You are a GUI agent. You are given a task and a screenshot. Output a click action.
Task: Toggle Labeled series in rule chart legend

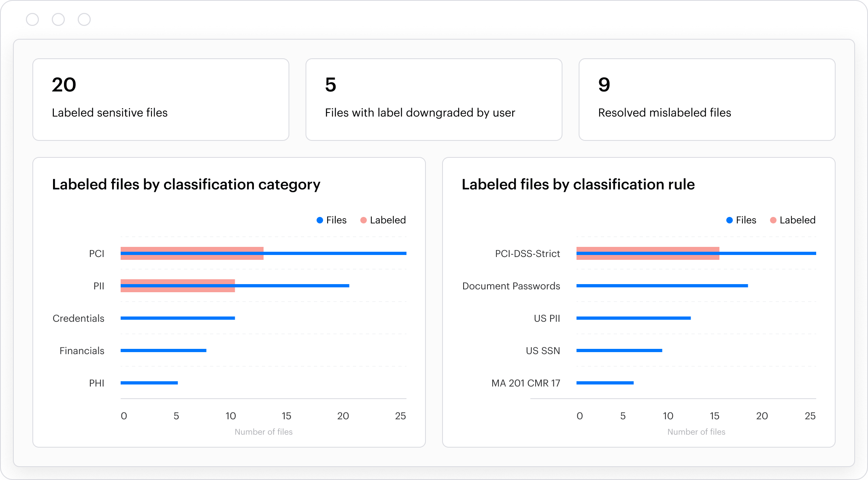pos(792,220)
